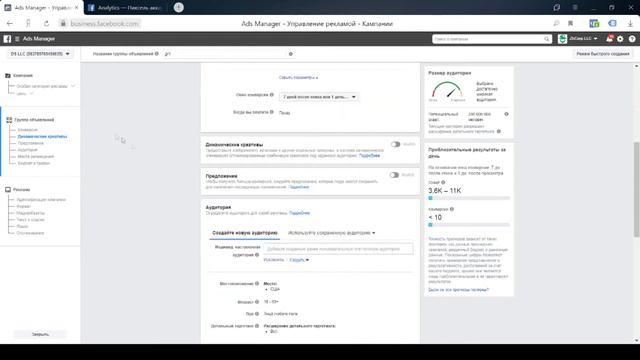This screenshot has height=360, width=640.
Task: Click the daily reach estimate bar
Action: pyautogui.click(x=469, y=198)
